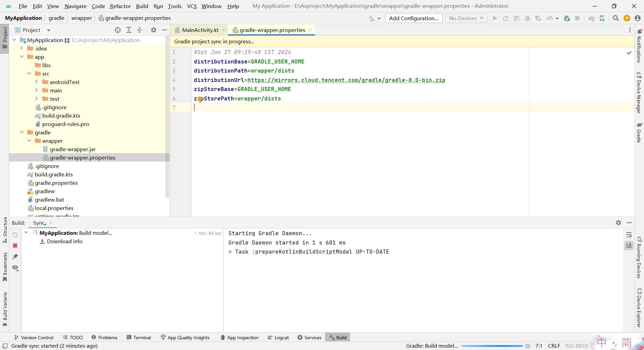
Task: Click the Search Everywhere magnifier icon
Action: [x=615, y=18]
